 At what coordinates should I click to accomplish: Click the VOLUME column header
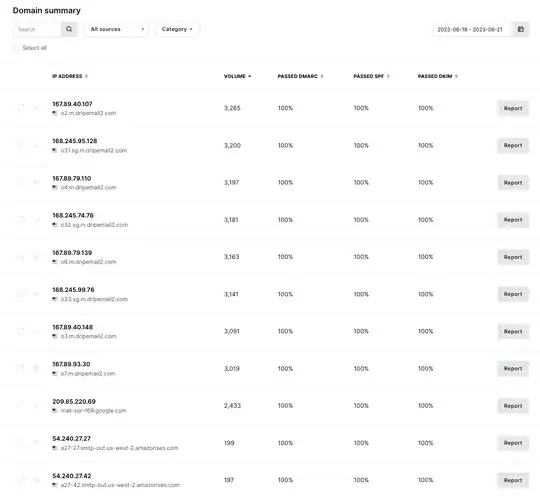point(235,76)
